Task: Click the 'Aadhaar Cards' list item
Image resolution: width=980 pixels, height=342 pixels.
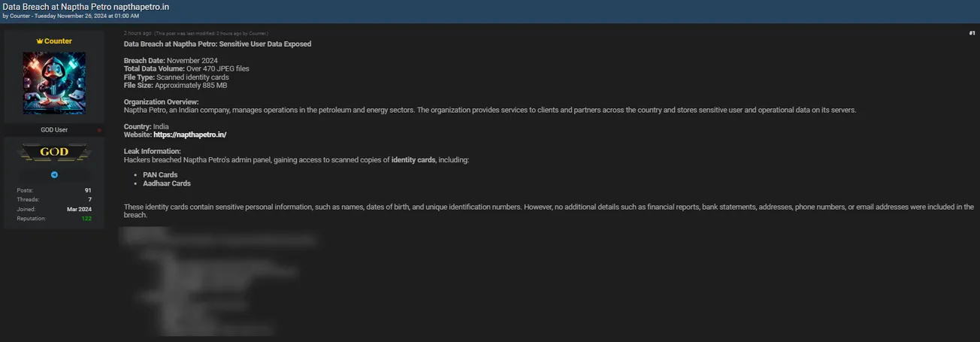Action: coord(167,183)
